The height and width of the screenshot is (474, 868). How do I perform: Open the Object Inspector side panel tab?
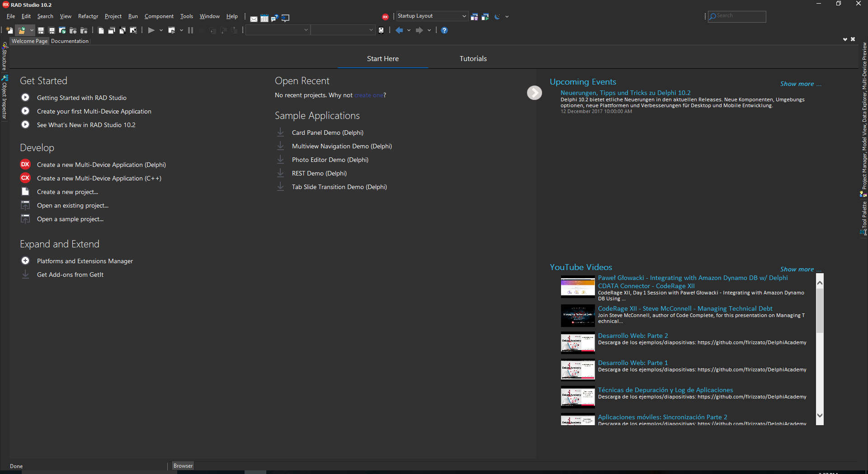[x=5, y=98]
